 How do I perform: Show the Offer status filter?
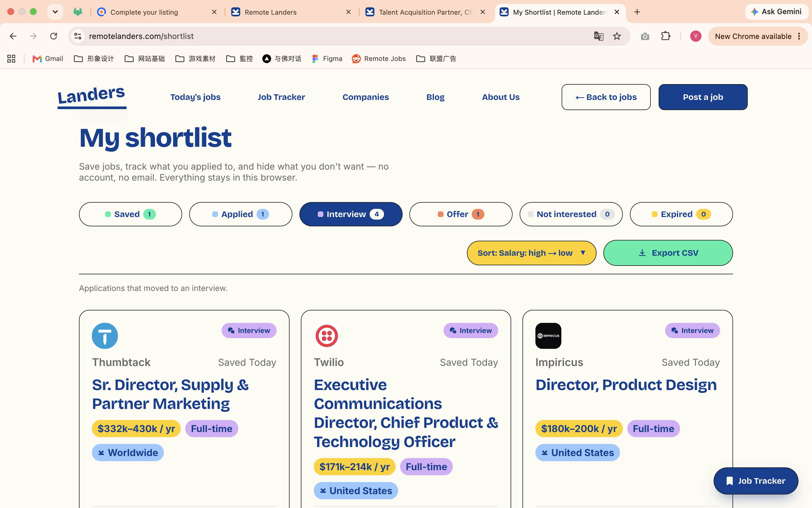pyautogui.click(x=461, y=214)
